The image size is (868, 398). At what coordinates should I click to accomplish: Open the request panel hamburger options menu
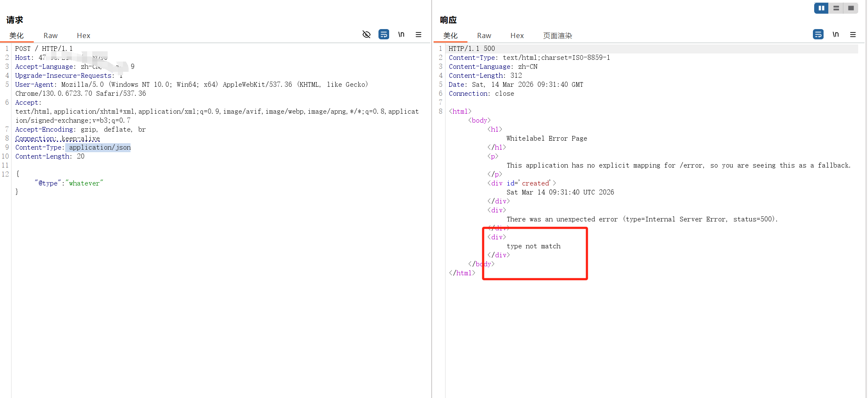pos(418,35)
